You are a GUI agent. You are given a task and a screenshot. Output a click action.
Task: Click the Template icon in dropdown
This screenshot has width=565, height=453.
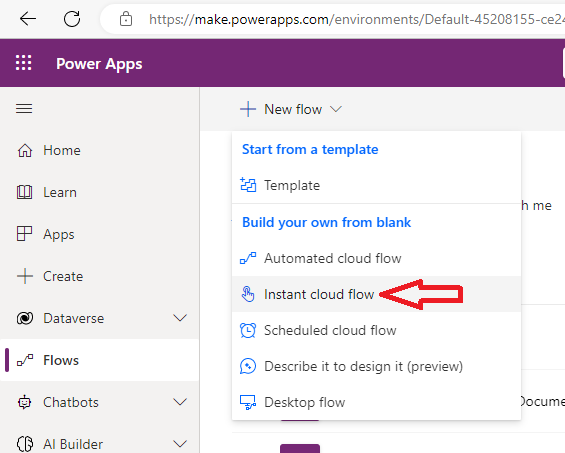pos(248,185)
